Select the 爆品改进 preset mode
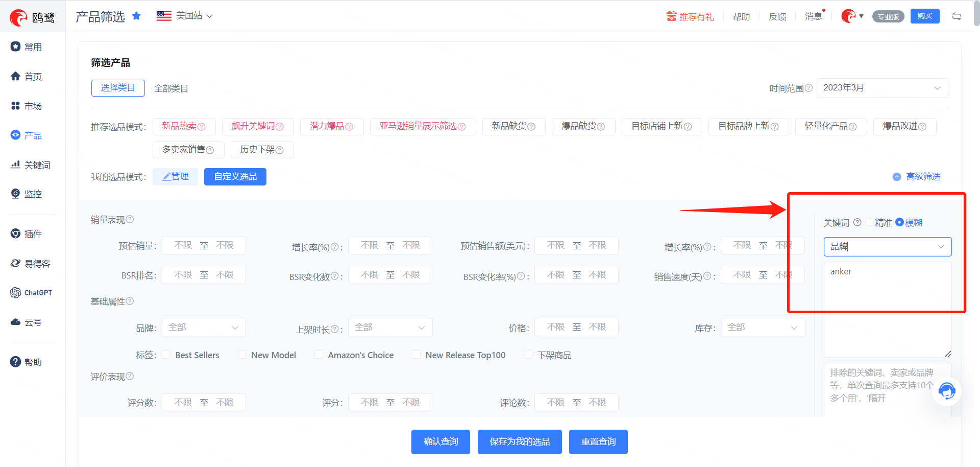Screen dimensions: 980x467 tap(904, 126)
